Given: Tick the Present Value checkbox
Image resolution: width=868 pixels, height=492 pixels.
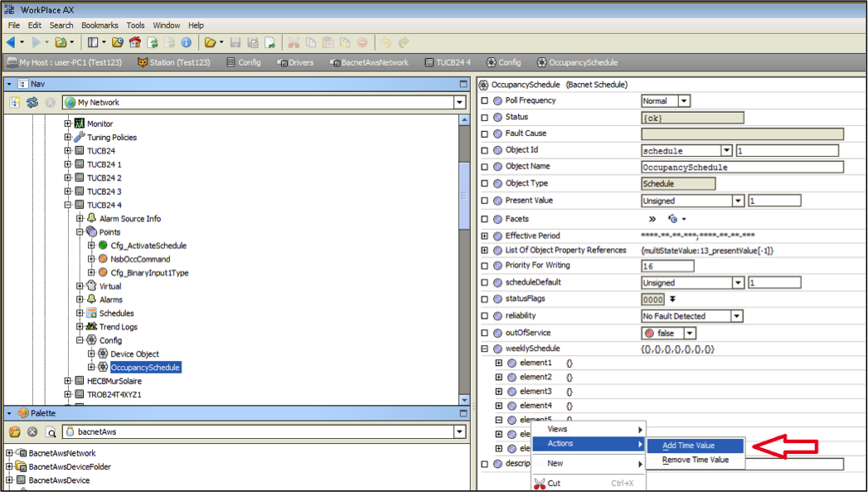Looking at the screenshot, I should point(485,201).
